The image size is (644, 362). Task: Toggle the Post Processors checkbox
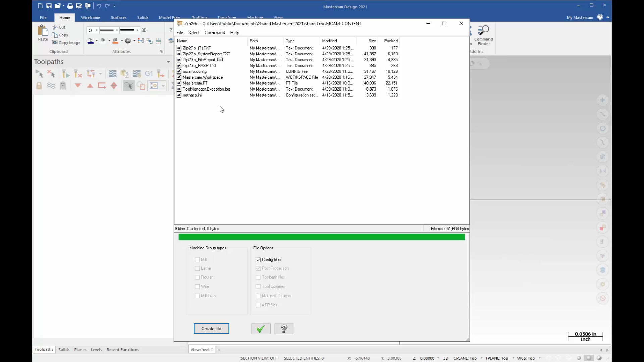click(258, 268)
